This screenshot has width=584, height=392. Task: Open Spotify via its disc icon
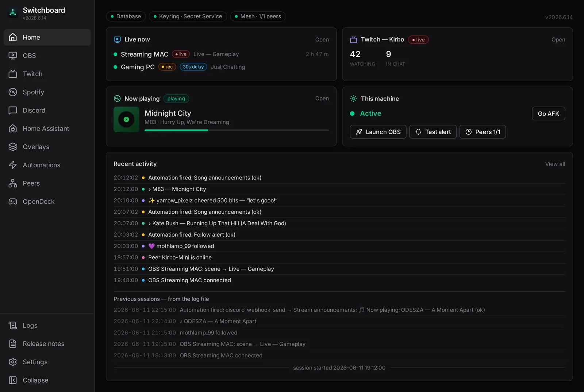coord(13,92)
